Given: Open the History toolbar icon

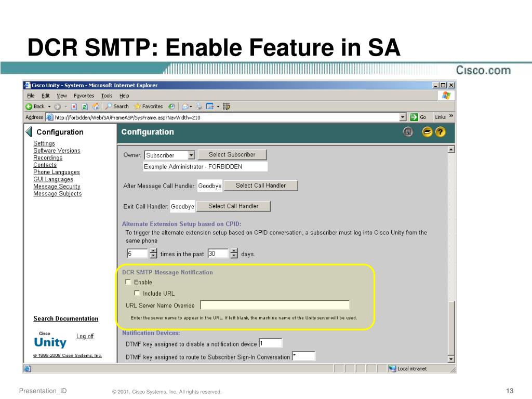Looking at the screenshot, I should point(171,107).
